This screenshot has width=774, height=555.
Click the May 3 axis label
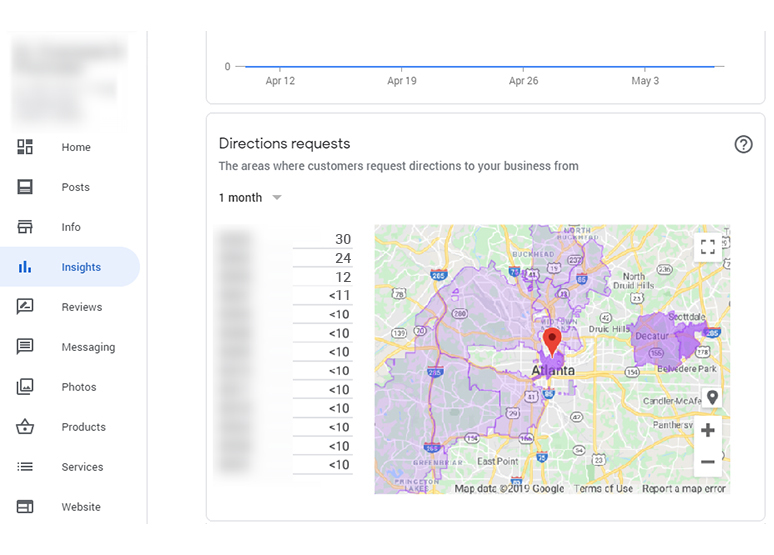click(x=645, y=81)
